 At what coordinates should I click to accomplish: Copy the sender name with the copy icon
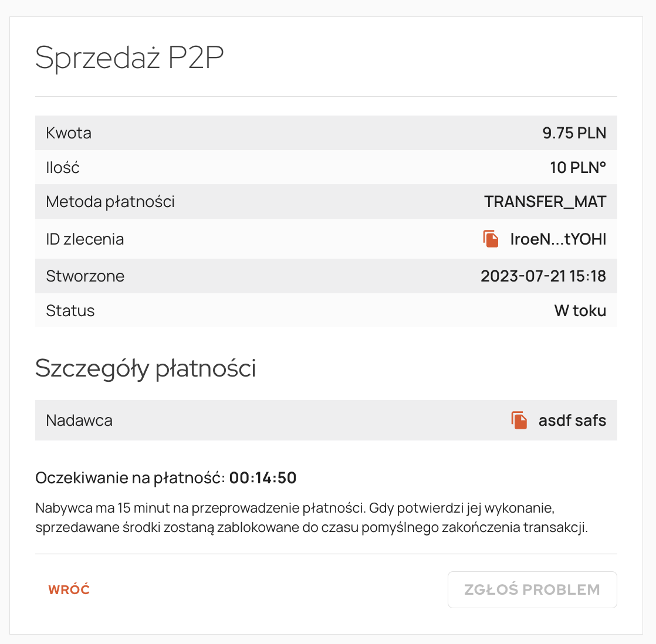click(x=519, y=420)
